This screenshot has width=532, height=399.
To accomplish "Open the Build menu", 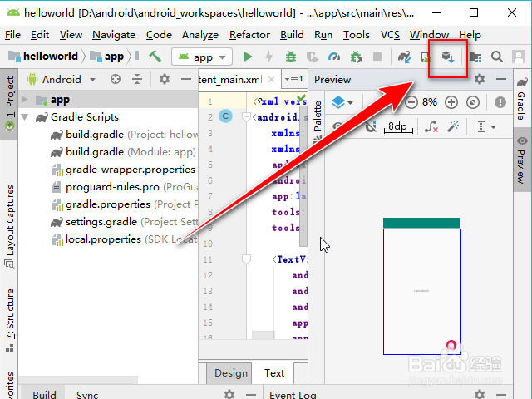I will click(x=292, y=35).
